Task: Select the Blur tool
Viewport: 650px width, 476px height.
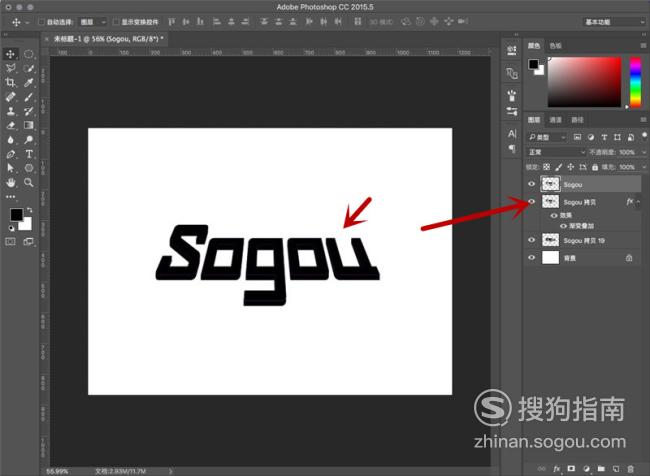Action: (x=10, y=140)
